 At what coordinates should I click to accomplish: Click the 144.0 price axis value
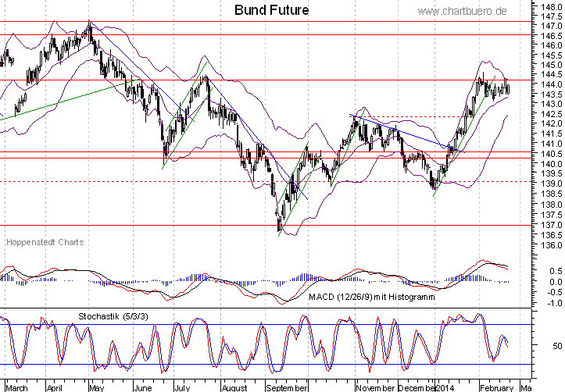pos(552,84)
